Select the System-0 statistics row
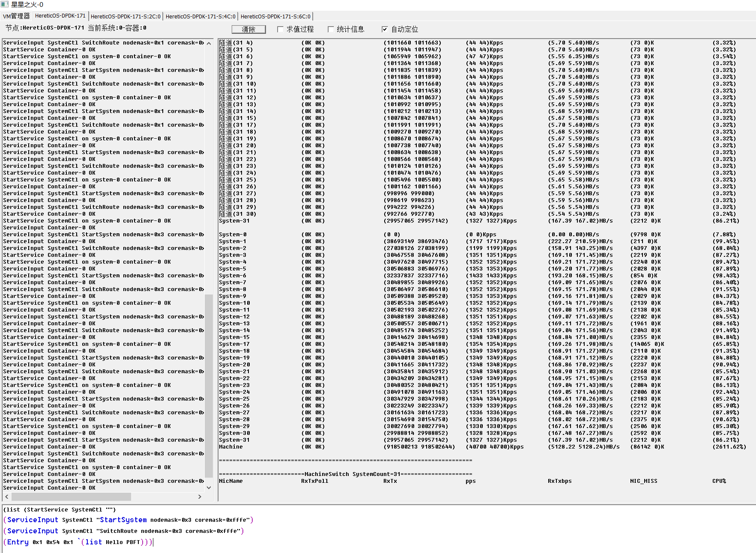 pos(478,235)
